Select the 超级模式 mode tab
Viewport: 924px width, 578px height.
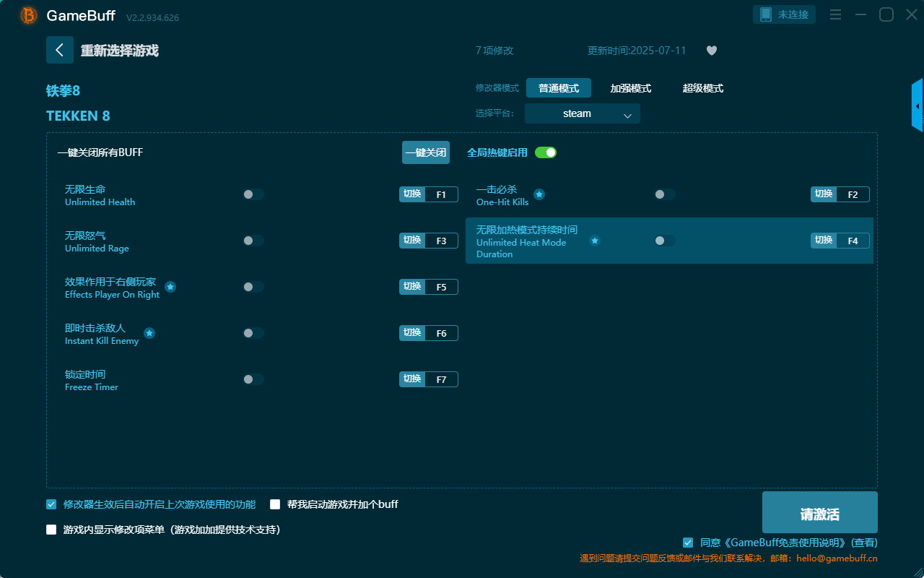coord(702,87)
